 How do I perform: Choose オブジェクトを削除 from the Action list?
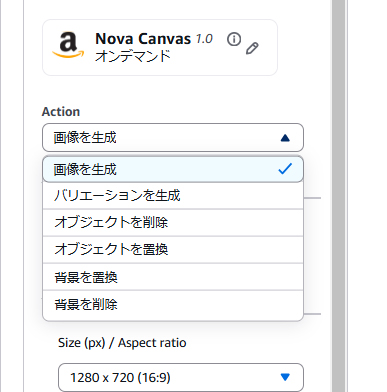(173, 223)
